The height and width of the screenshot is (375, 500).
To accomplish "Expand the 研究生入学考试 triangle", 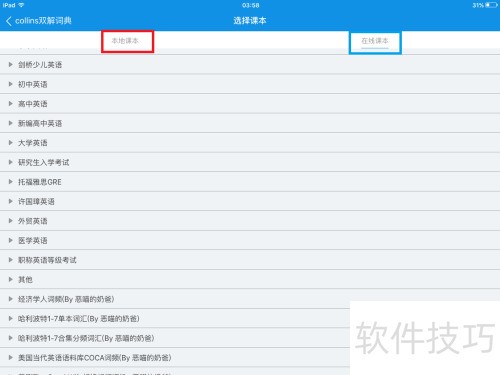I will pyautogui.click(x=11, y=162).
